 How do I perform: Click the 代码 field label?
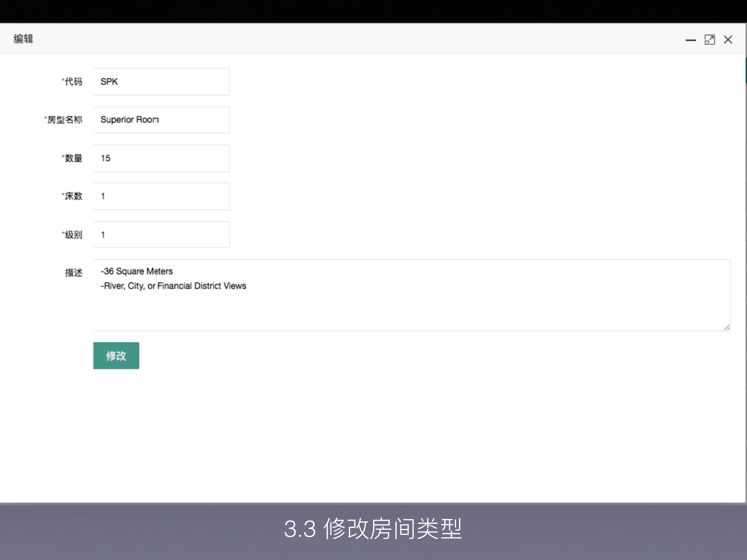73,82
